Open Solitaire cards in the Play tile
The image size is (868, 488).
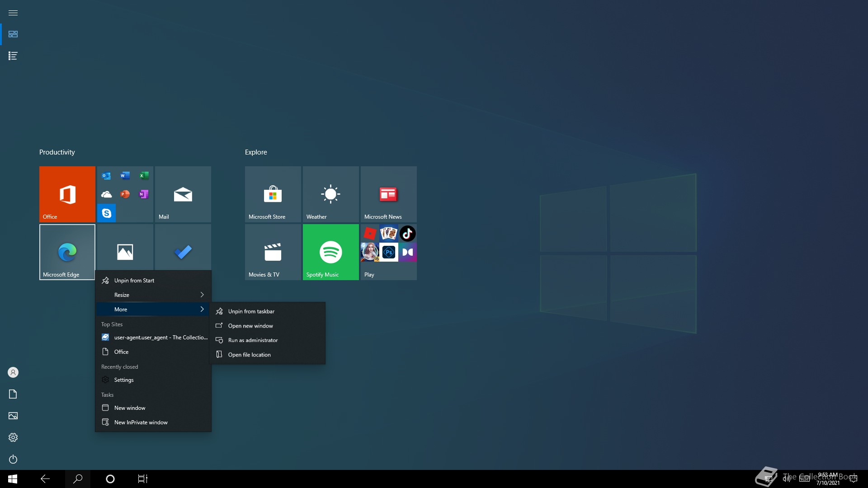pos(389,234)
